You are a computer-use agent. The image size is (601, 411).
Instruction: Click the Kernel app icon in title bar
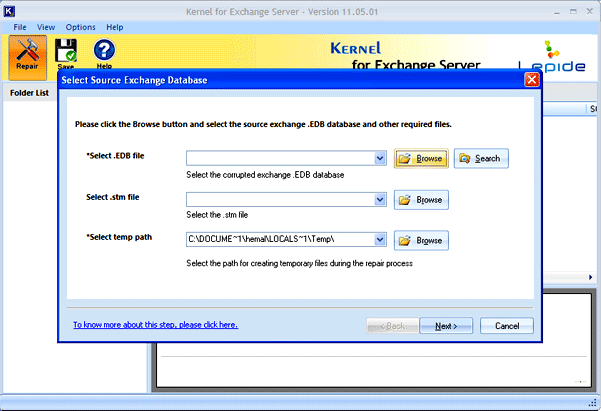tap(9, 11)
